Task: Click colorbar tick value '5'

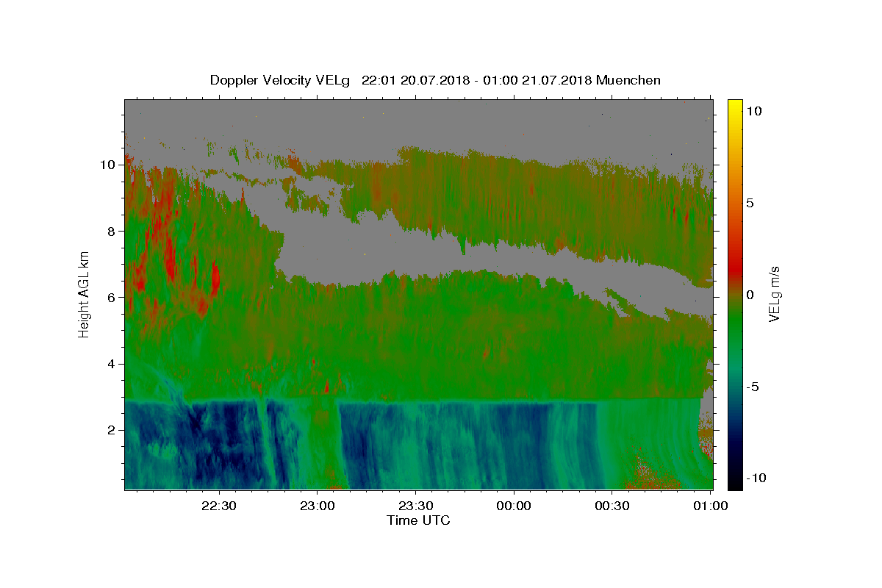Action: [750, 203]
